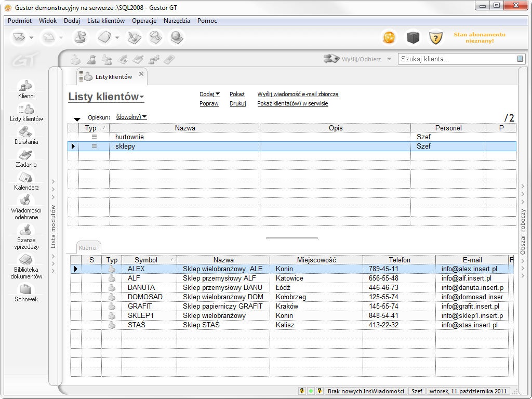
Task: Select the hurtownie list row
Action: (x=184, y=137)
